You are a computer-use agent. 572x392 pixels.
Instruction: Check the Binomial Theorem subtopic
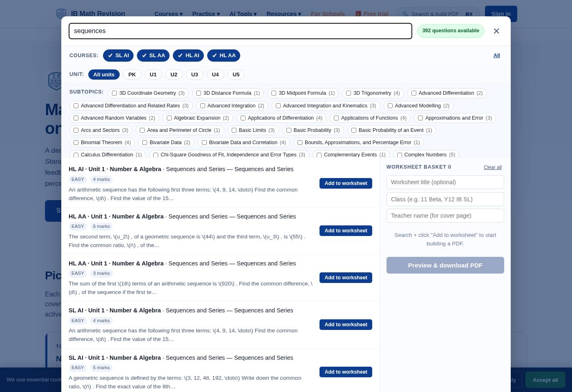76,143
